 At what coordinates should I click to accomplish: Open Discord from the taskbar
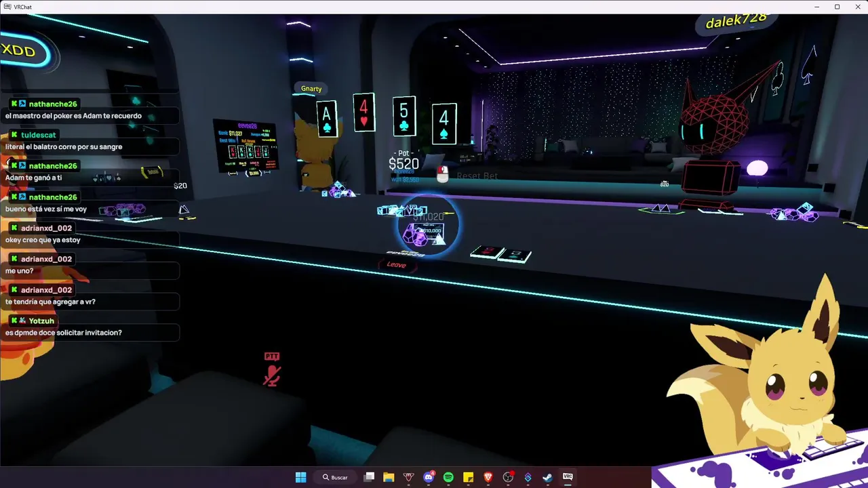pyautogui.click(x=429, y=477)
